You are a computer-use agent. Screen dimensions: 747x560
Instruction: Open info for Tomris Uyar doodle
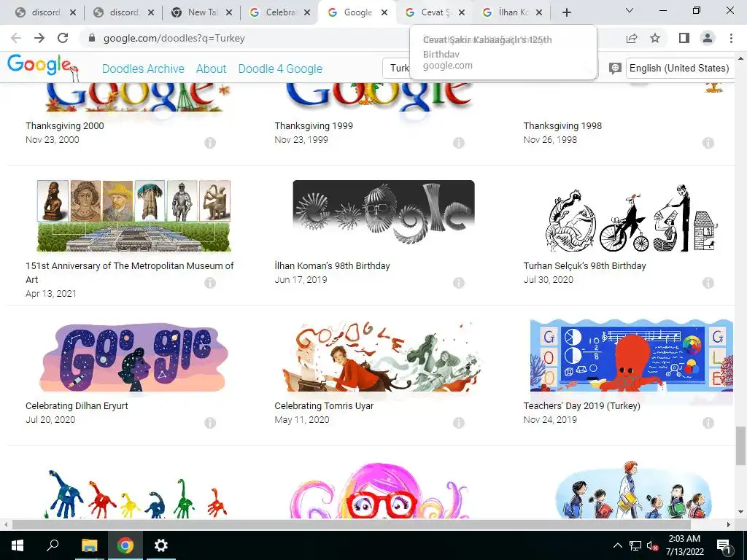point(459,422)
